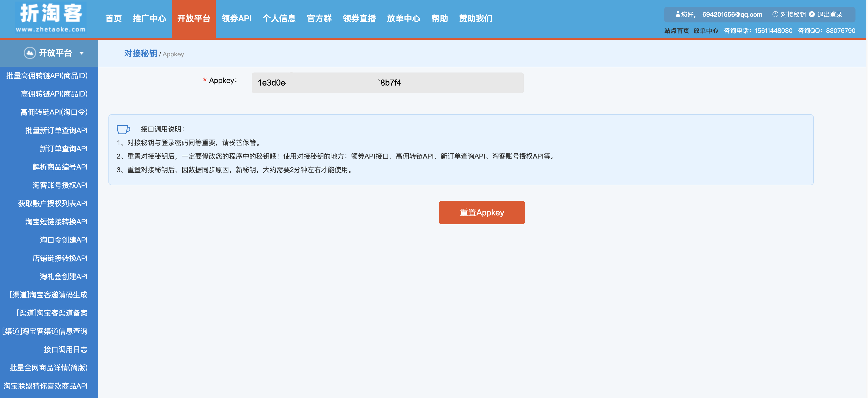
Task: Open 解析商品编号API sidebar item
Action: tap(60, 167)
